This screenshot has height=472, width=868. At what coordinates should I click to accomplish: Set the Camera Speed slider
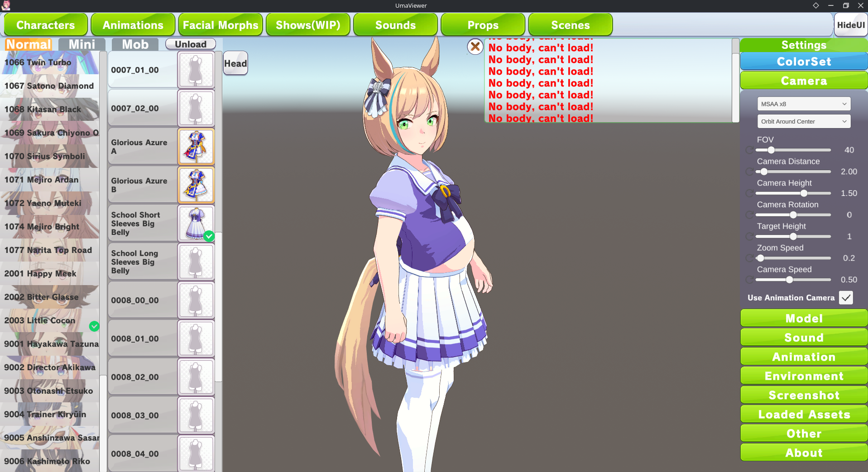793,280
